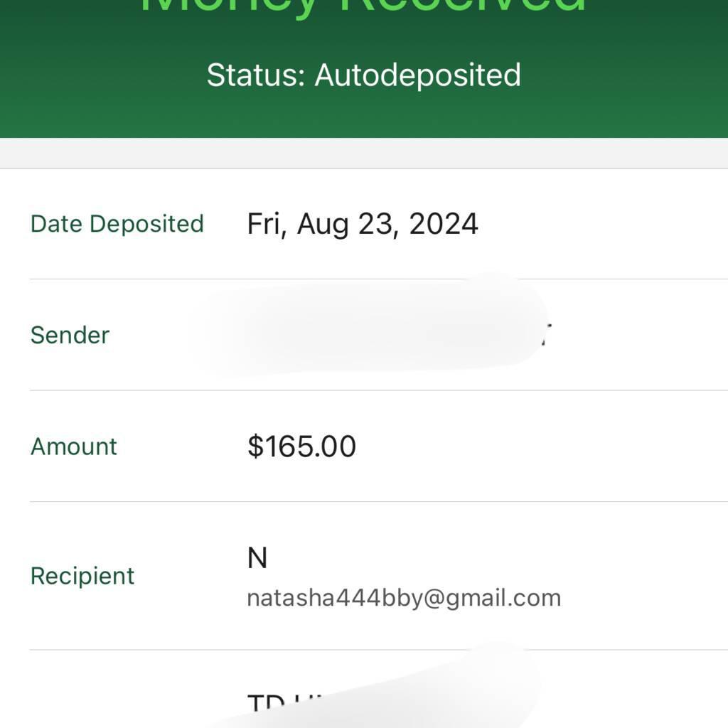The height and width of the screenshot is (728, 728).
Task: Open the natasha444bby@gmail.com email address
Action: click(404, 598)
